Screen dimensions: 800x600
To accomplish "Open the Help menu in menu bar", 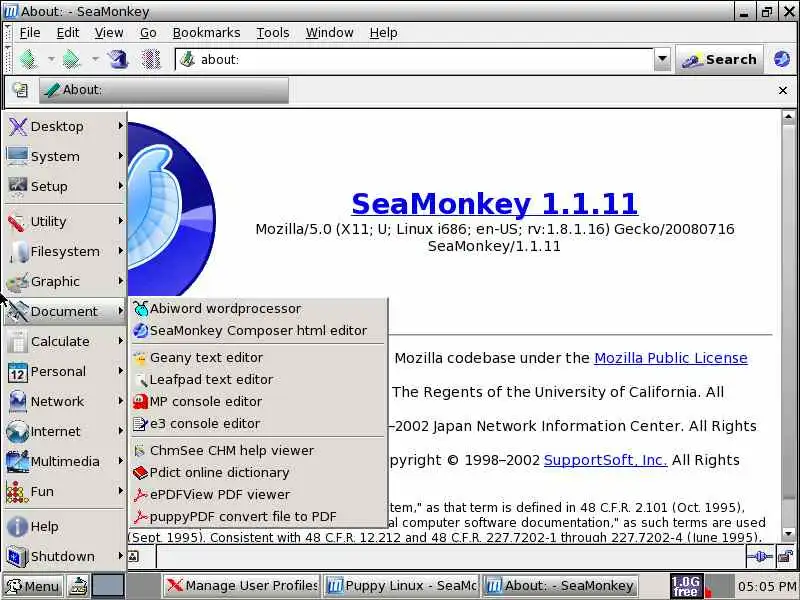I will tap(383, 33).
